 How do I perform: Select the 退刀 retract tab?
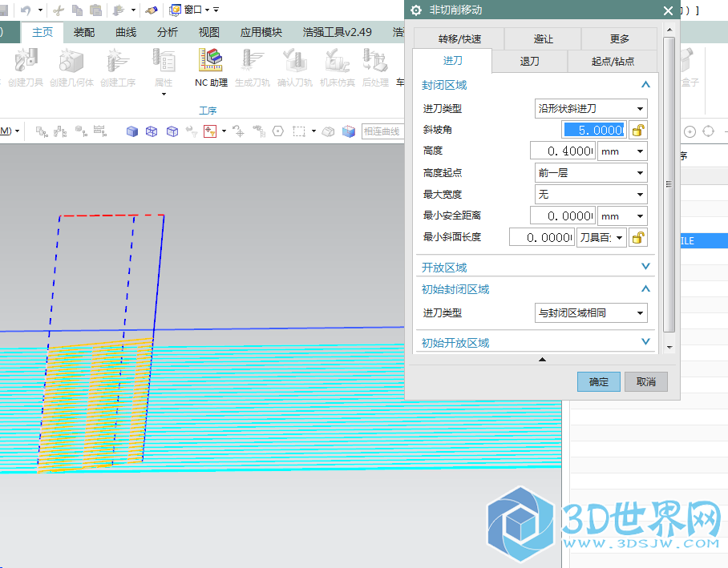530,61
